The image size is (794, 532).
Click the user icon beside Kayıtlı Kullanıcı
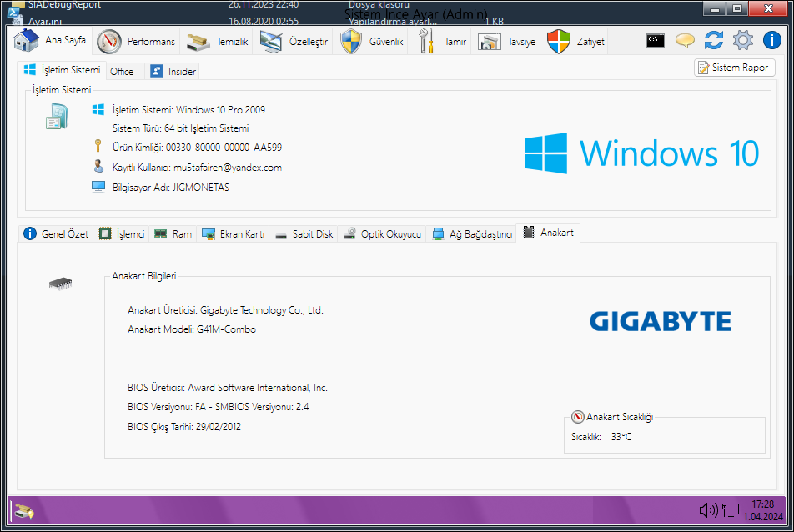[98, 166]
